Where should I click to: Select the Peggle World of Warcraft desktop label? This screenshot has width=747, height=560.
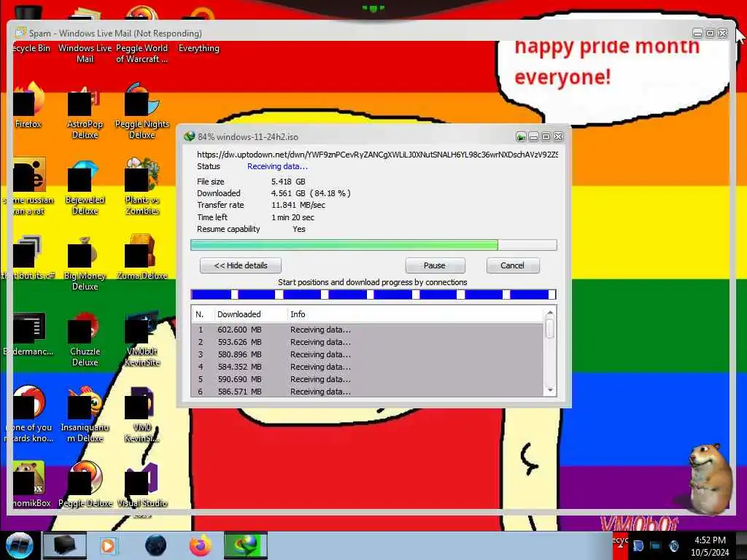[142, 53]
